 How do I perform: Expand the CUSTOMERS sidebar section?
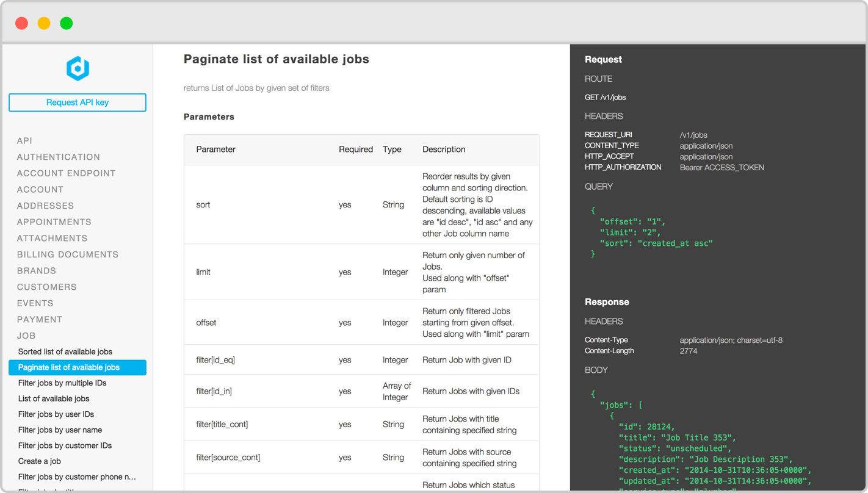(x=46, y=287)
